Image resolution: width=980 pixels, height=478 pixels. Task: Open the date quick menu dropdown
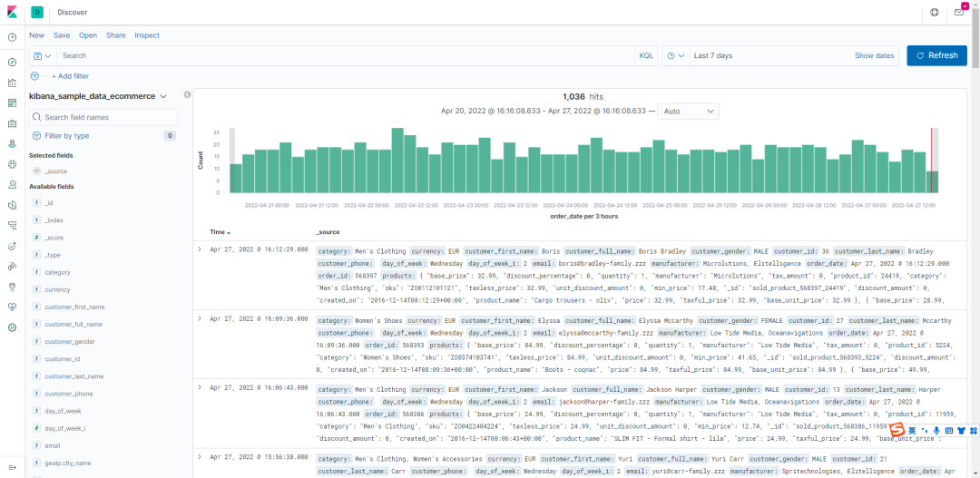tap(676, 55)
